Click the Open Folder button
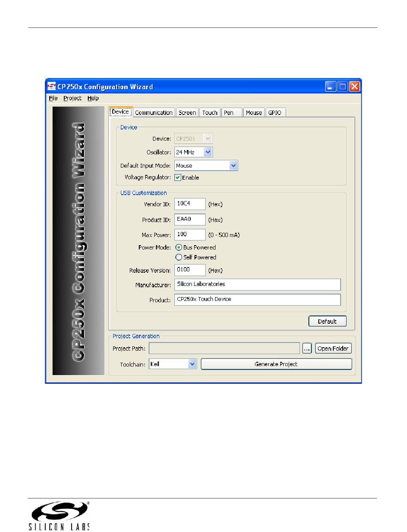Screen dimensions: 407x532 [x=333, y=349]
